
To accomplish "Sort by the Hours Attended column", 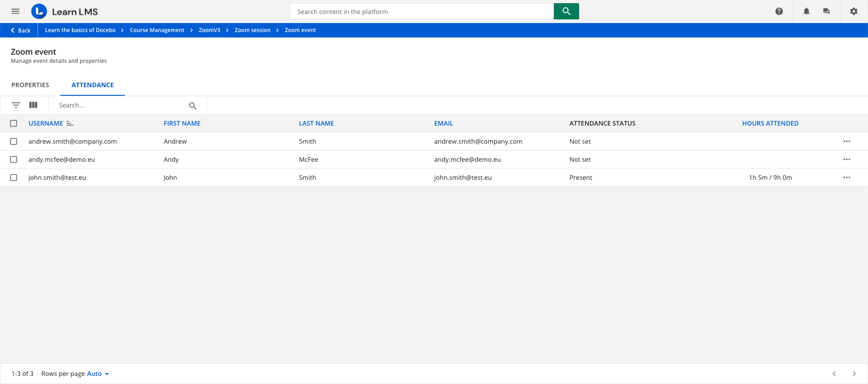I will pyautogui.click(x=770, y=123).
